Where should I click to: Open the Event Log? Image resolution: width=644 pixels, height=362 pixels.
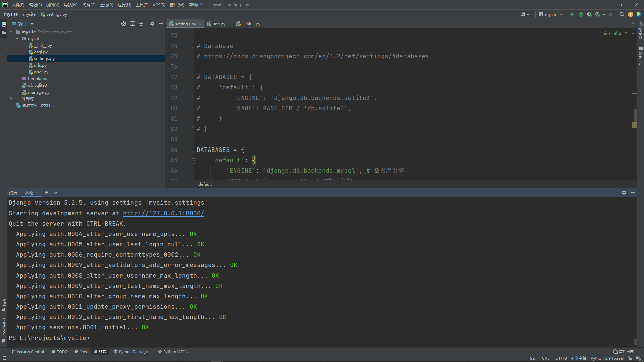click(624, 352)
